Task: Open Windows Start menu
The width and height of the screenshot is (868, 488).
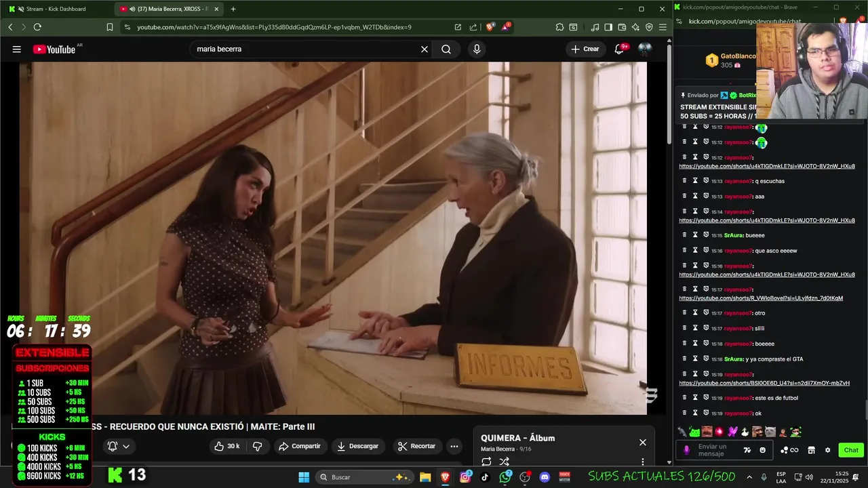Action: (x=304, y=477)
